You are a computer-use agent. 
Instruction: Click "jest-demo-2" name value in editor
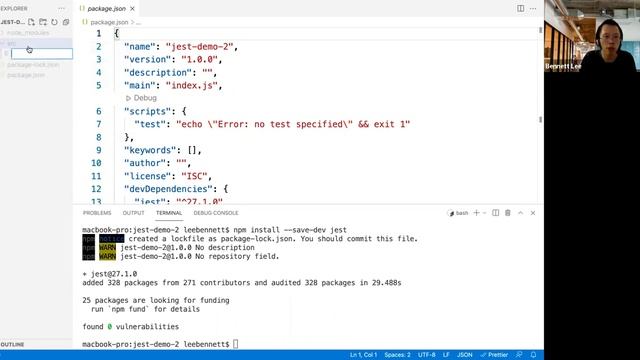[x=199, y=47]
